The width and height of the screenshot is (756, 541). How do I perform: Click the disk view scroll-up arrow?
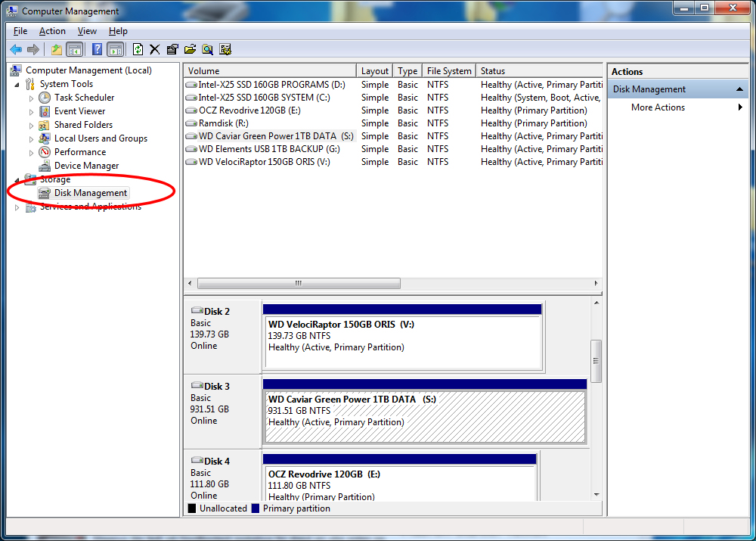click(x=596, y=303)
